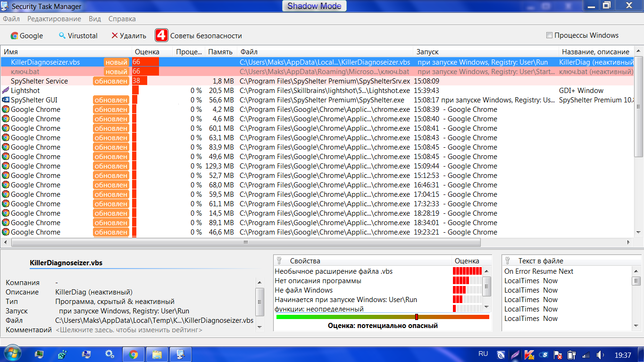Click the rating marker on the green-red danger bar
Image resolution: width=644 pixels, height=362 pixels.
click(x=417, y=317)
